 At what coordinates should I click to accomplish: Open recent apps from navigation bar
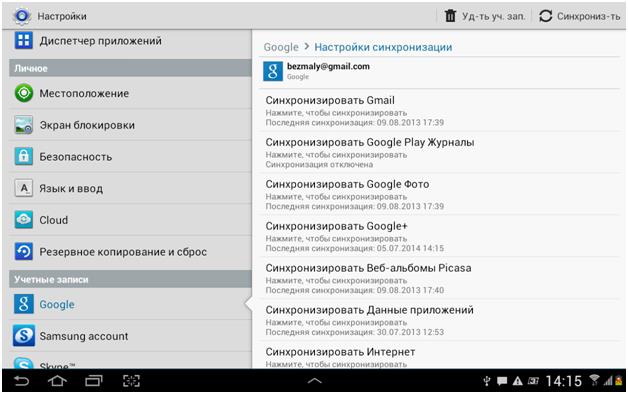[94, 381]
